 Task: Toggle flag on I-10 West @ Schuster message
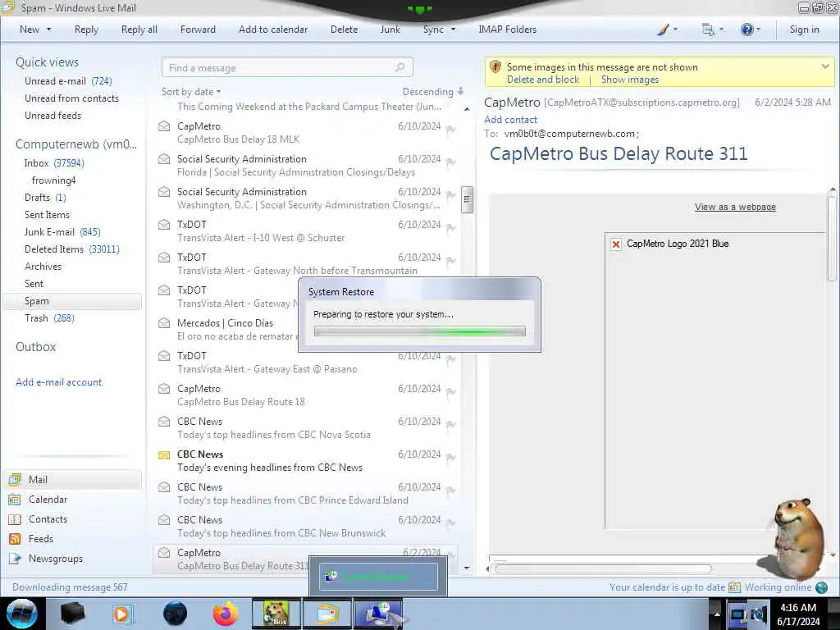(451, 228)
